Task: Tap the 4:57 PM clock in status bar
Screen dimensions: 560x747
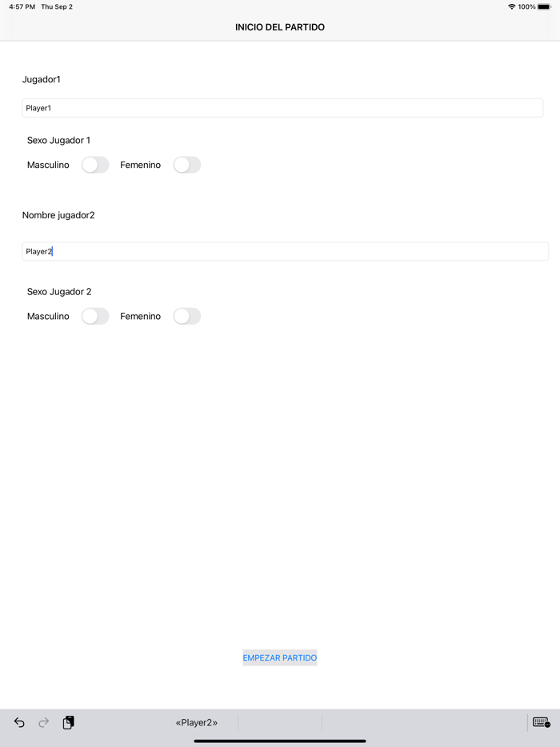Action: (22, 6)
